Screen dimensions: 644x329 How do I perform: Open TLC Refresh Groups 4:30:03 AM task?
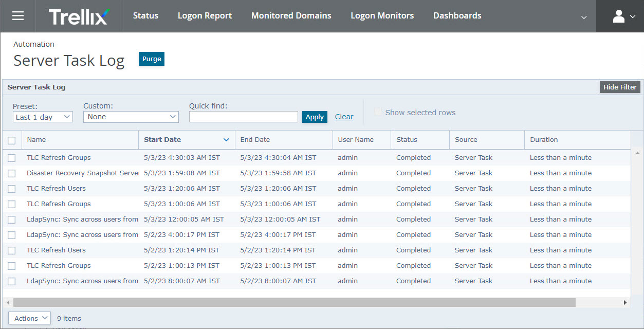pos(59,158)
